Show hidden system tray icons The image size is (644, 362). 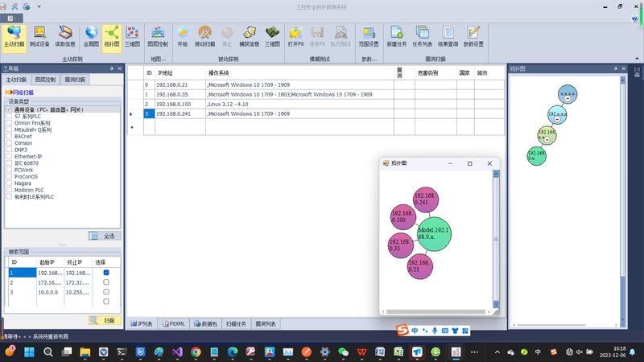pos(497,352)
